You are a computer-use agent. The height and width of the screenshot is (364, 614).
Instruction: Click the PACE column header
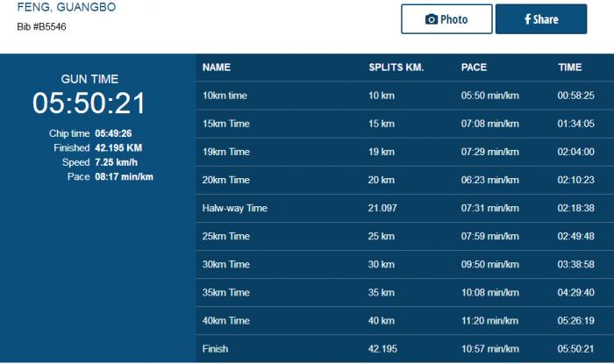(x=474, y=68)
